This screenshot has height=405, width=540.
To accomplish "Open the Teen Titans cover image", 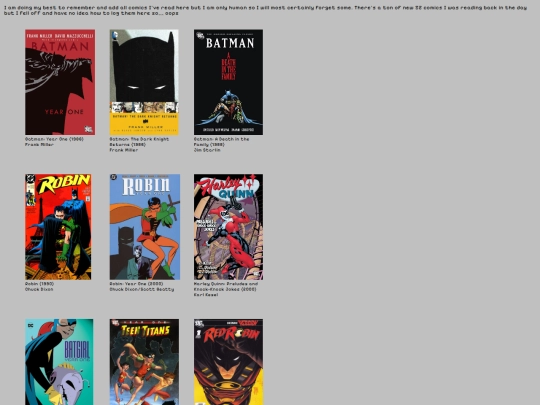I will [144, 362].
